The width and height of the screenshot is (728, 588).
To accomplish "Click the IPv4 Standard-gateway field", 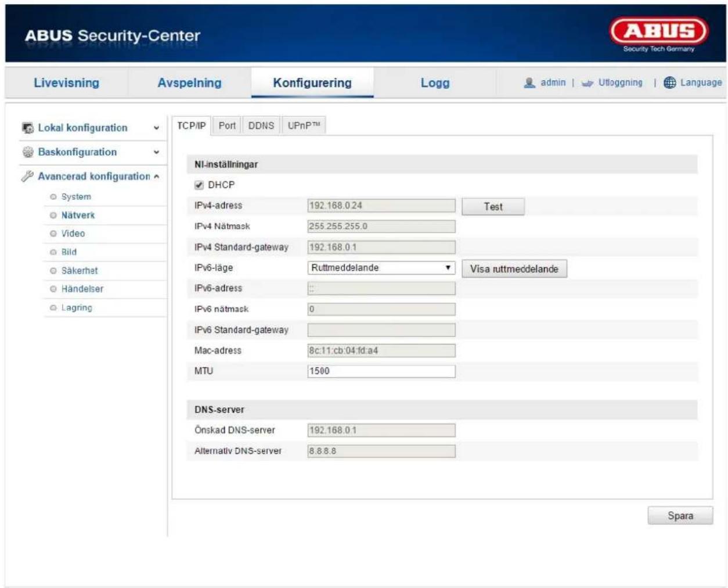I will [x=381, y=248].
